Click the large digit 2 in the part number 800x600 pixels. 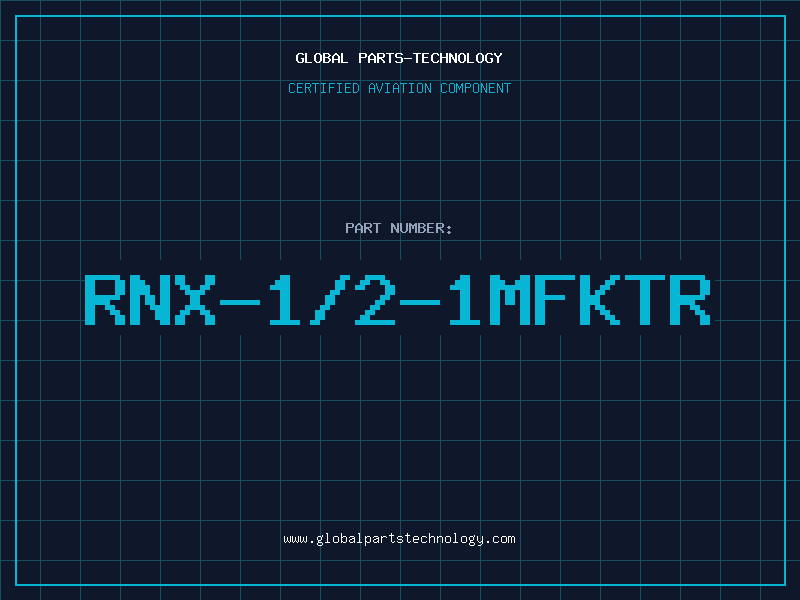[x=375, y=299]
